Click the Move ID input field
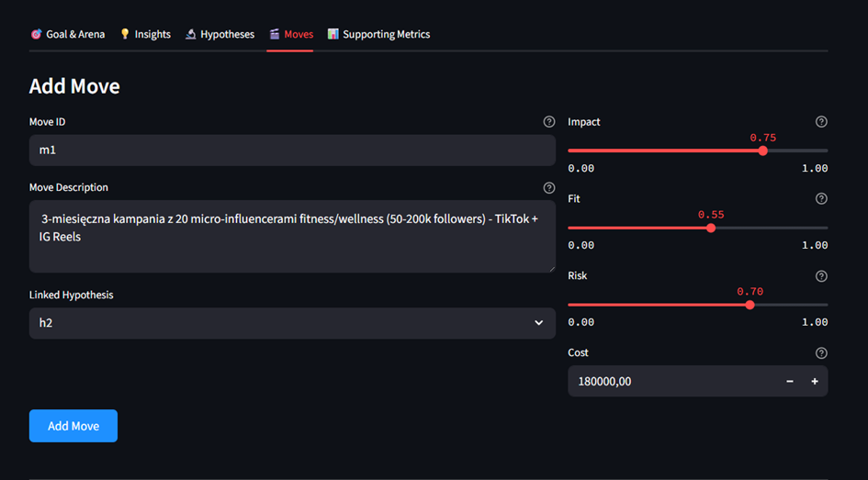This screenshot has width=868, height=480. [x=292, y=150]
